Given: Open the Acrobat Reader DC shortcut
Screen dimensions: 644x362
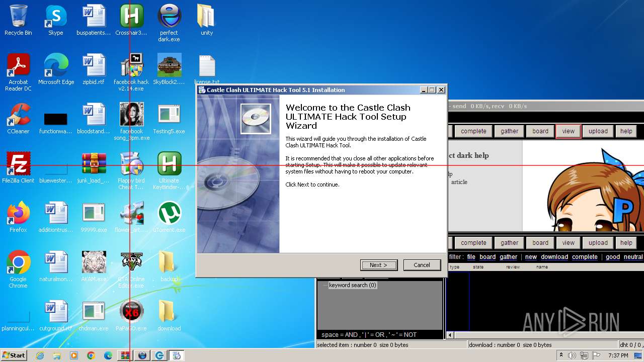Looking at the screenshot, I should (18, 72).
